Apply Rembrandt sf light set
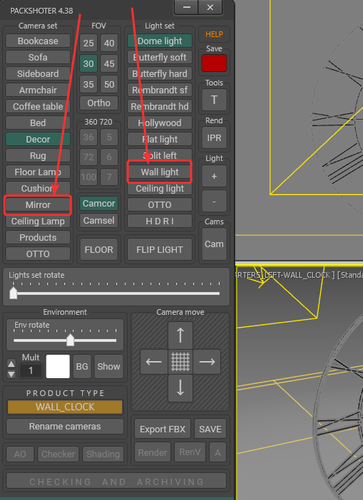 [160, 90]
